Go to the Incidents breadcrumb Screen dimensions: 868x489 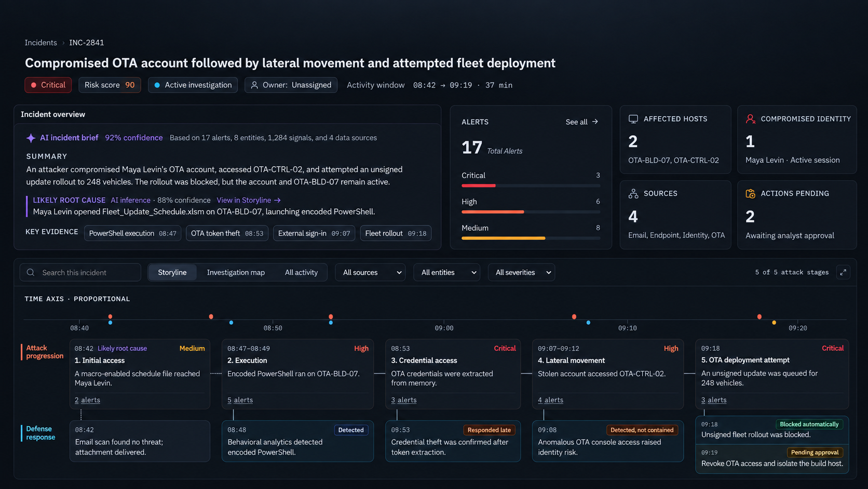[x=40, y=43]
